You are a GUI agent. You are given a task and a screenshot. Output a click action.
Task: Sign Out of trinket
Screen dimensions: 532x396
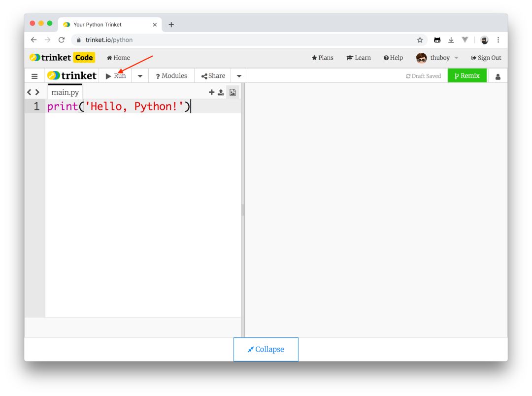tap(486, 58)
